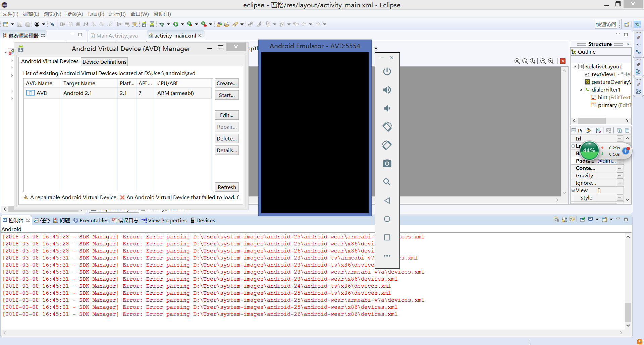This screenshot has width=644, height=345.
Task: Sort properties alphabetically in Properties panel
Action: pyautogui.click(x=598, y=130)
